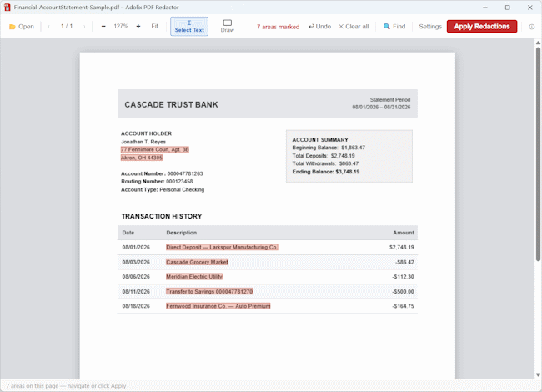542x392 pixels.
Task: Click the CASCADE TRUST BANK heading
Action: pos(171,105)
